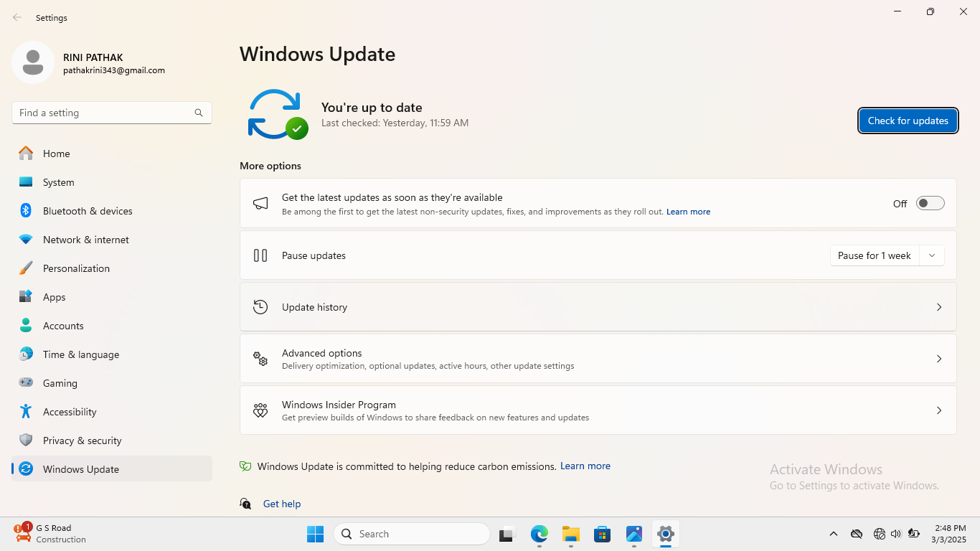The height and width of the screenshot is (551, 980).
Task: Enable get latest updates toggle
Action: point(930,204)
